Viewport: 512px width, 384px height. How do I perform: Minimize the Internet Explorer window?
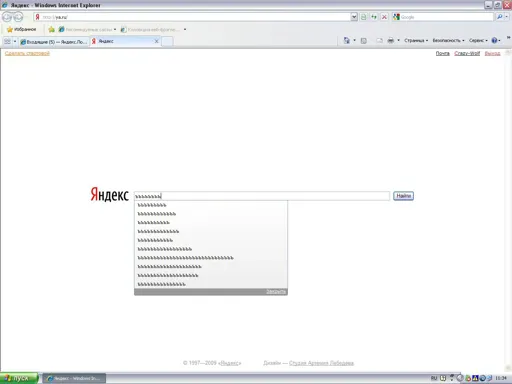click(x=488, y=5)
